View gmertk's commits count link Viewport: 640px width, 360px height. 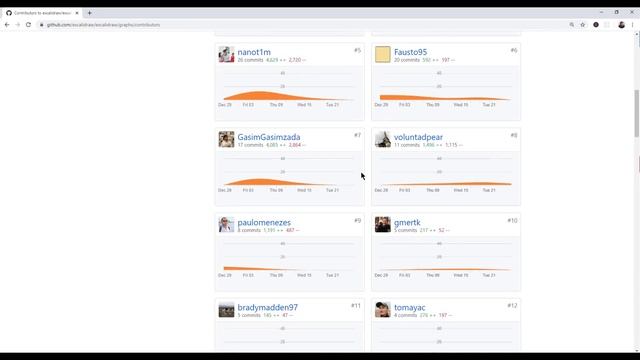click(405, 230)
